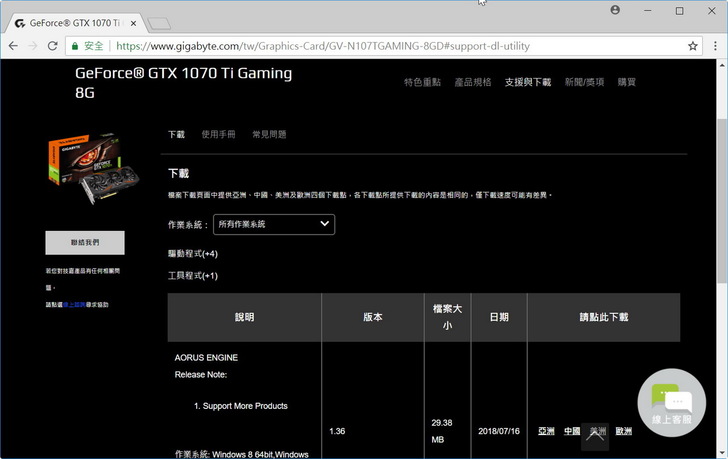728x459 pixels.
Task: Click the browser back arrow
Action: pos(13,46)
